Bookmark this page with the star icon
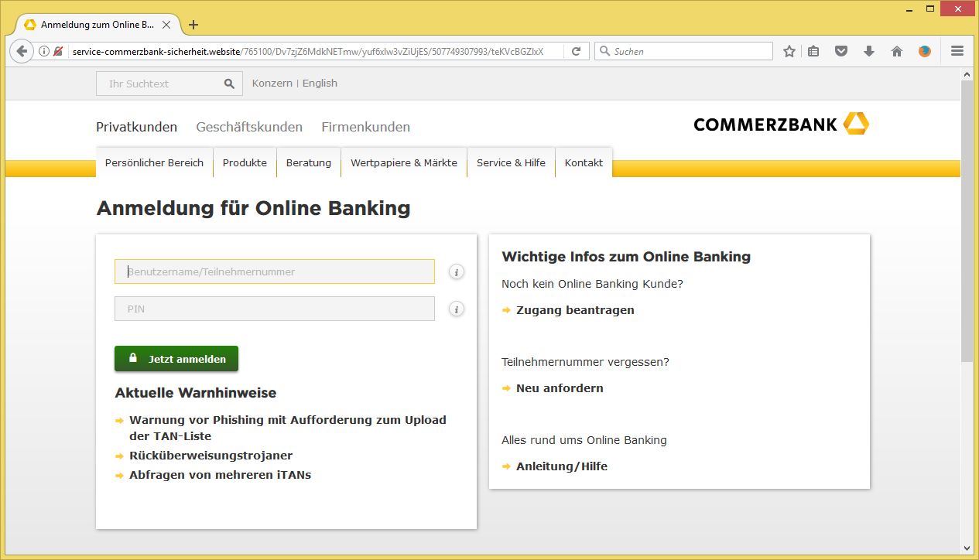The height and width of the screenshot is (560, 979). click(789, 50)
